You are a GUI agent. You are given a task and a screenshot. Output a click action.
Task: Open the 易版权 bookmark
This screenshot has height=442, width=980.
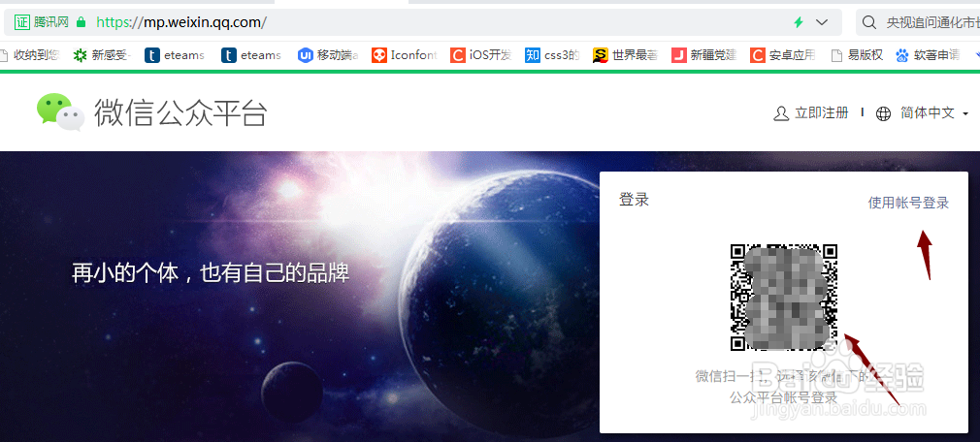(x=856, y=55)
